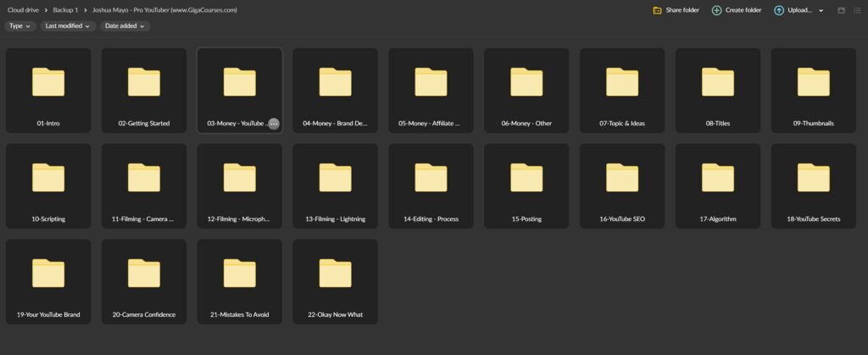Switch to thumbnail grid view
Viewport: 868px width, 355px height.
coord(841,10)
